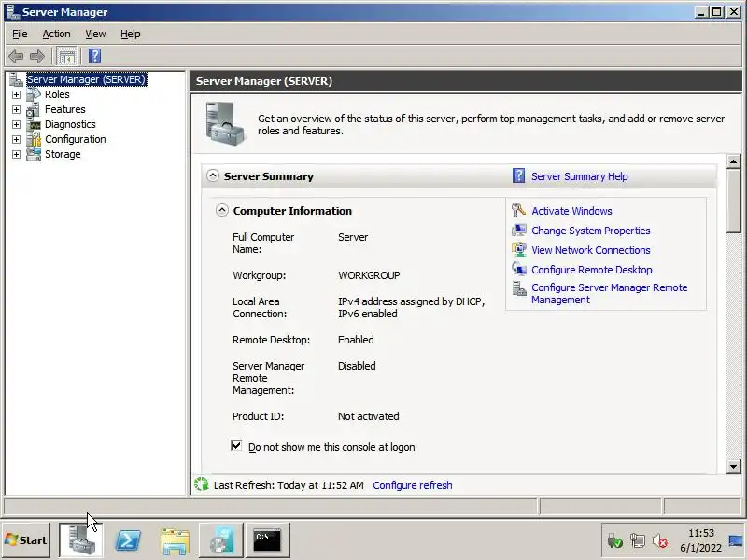Click the Activate Windows link
The height and width of the screenshot is (560, 747).
pyautogui.click(x=571, y=211)
